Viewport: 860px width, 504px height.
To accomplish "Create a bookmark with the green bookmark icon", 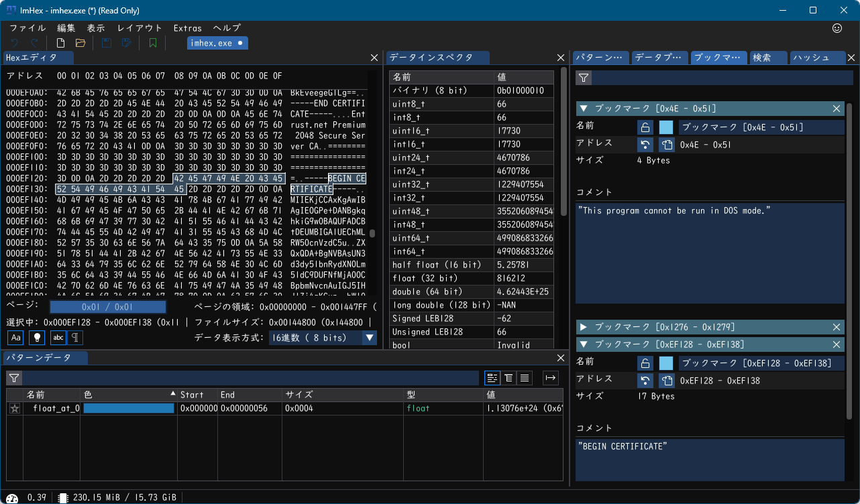I will pos(152,42).
